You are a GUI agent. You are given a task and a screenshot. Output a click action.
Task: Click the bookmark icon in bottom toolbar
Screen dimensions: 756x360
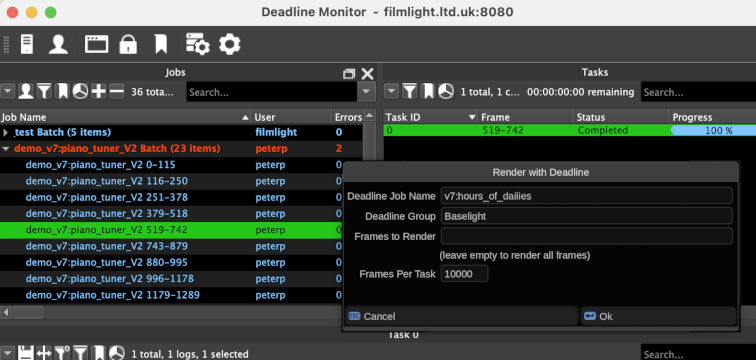pos(98,353)
